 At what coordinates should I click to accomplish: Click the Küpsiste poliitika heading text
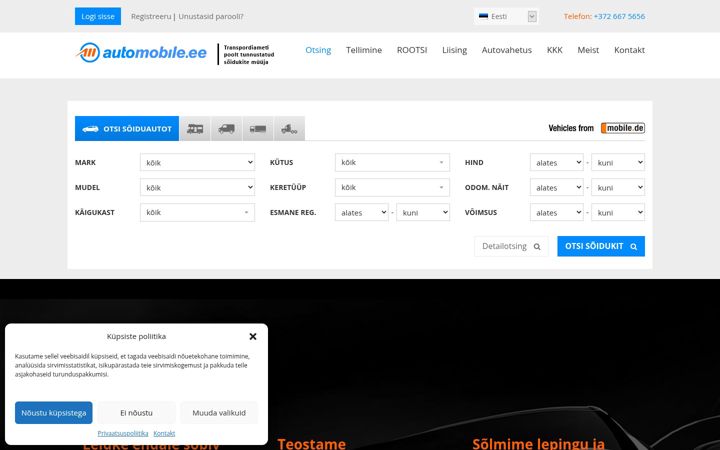point(136,337)
